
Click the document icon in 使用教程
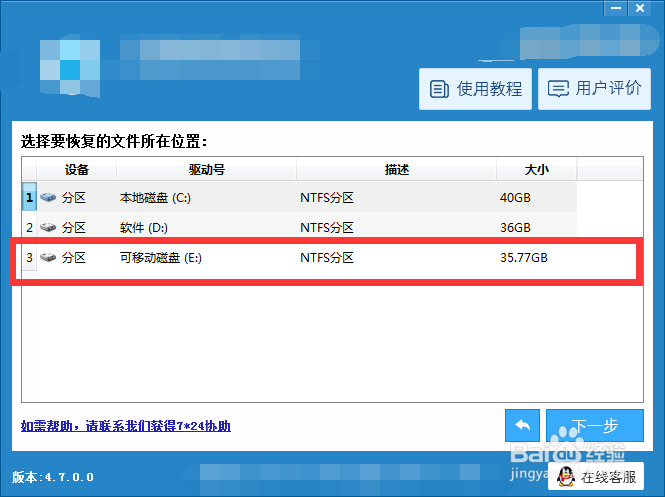(x=439, y=89)
